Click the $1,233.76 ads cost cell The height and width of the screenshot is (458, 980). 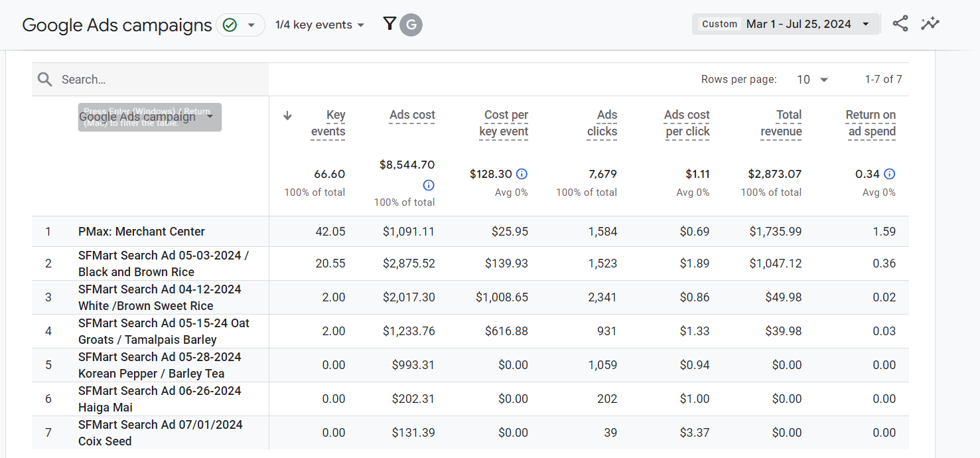point(409,331)
